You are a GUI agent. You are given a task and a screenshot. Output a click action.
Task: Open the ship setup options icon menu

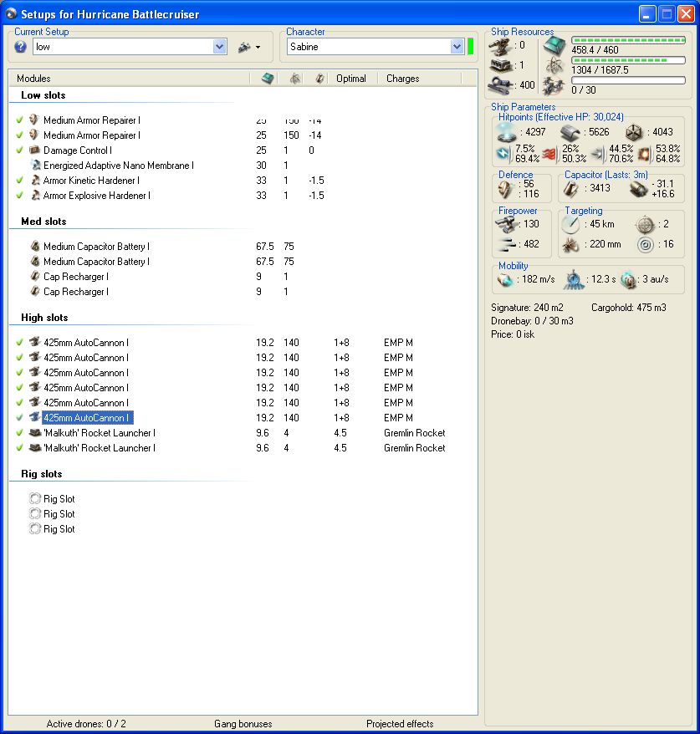(x=249, y=48)
